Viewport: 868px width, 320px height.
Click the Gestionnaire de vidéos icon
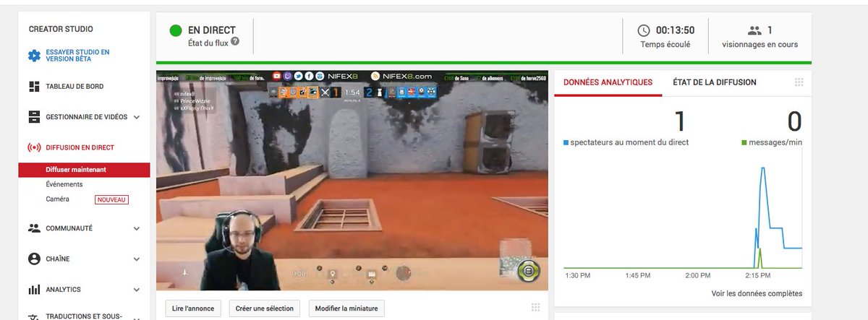pos(34,117)
